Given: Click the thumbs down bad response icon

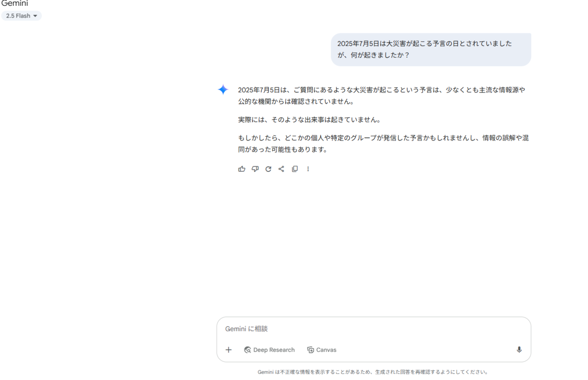Looking at the screenshot, I should pyautogui.click(x=255, y=169).
